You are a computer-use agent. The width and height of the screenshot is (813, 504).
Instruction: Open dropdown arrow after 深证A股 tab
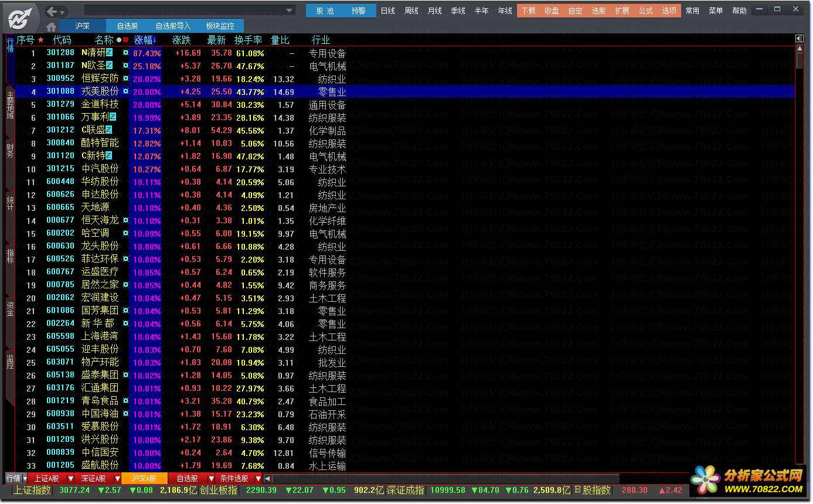pyautogui.click(x=117, y=479)
